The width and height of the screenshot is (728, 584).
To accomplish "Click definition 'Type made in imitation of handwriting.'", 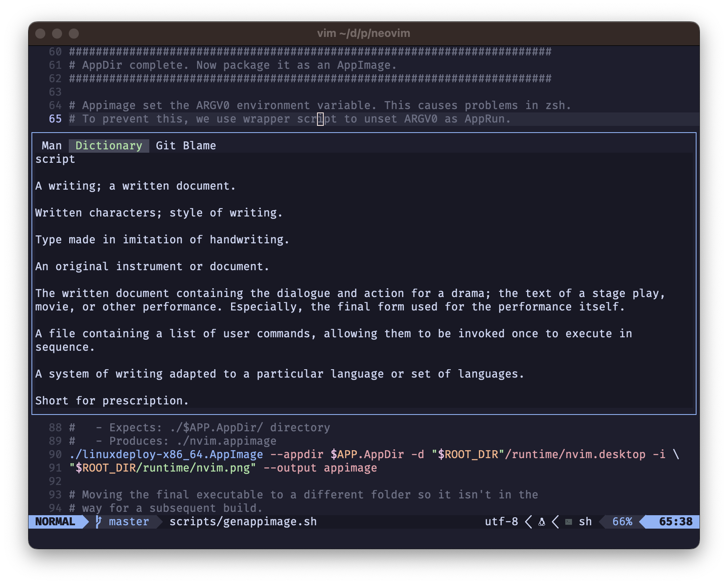I will click(162, 240).
